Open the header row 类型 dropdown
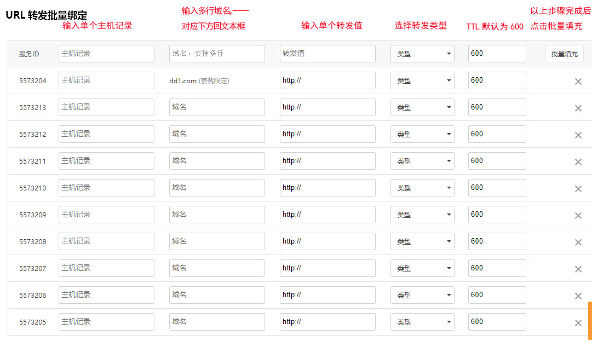 (422, 54)
